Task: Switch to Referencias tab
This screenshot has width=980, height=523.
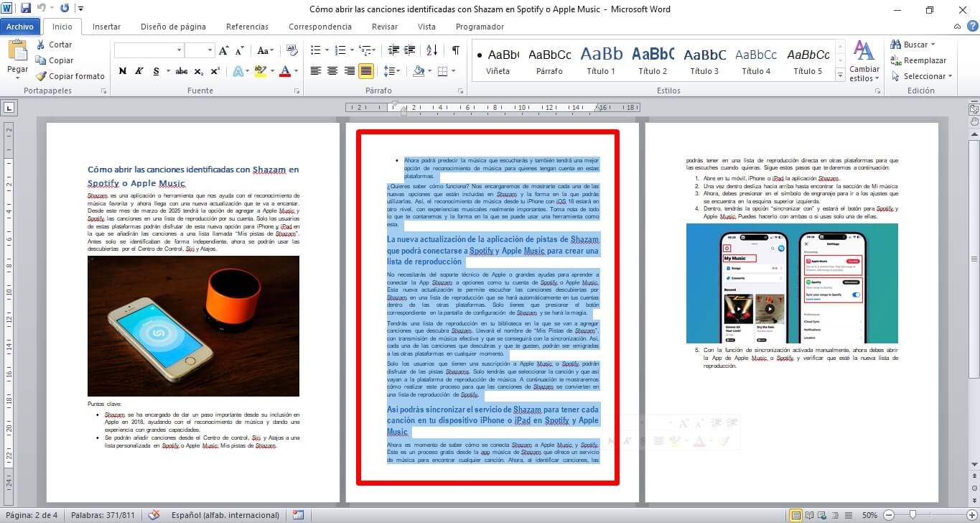Action: click(247, 27)
